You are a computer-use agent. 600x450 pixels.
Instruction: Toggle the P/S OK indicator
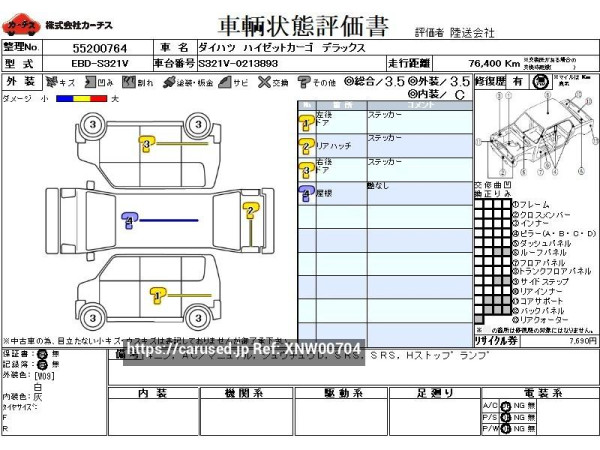505,417
